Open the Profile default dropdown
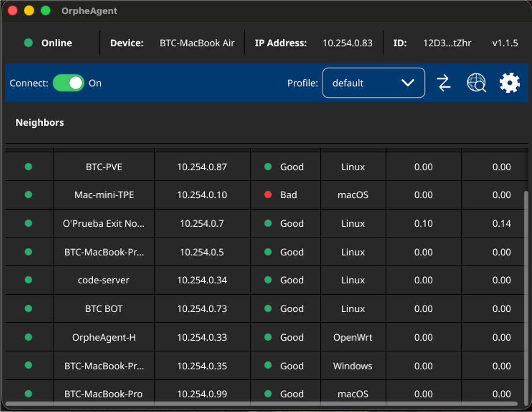Viewport: 532px width, 412px height. point(373,83)
